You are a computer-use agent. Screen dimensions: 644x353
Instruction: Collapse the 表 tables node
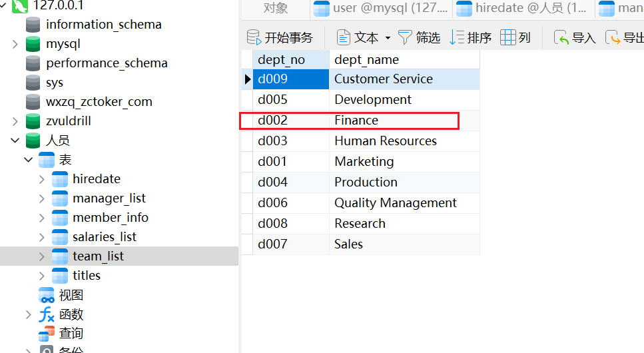point(29,160)
